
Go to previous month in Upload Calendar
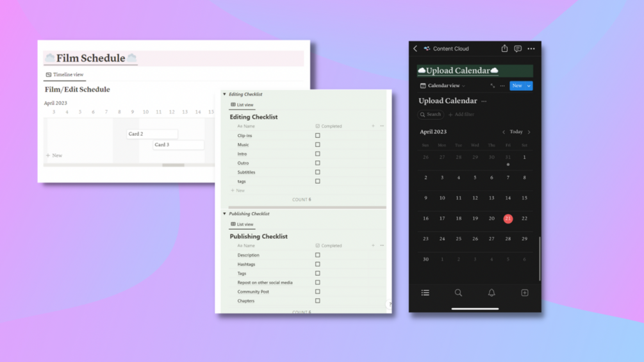(504, 132)
